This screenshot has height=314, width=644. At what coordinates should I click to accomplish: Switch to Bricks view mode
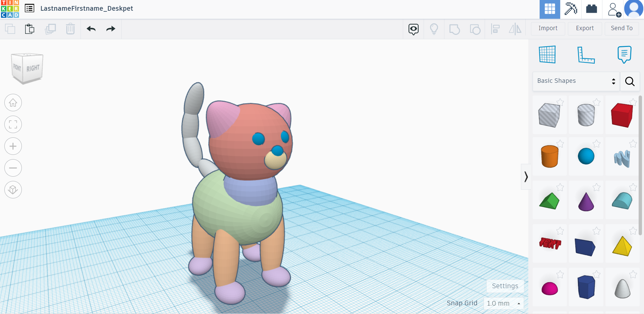coord(591,9)
